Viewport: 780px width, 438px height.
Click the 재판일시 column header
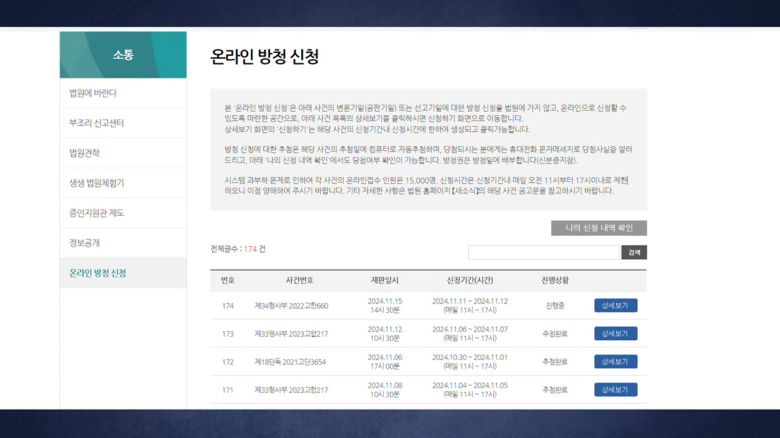click(385, 281)
